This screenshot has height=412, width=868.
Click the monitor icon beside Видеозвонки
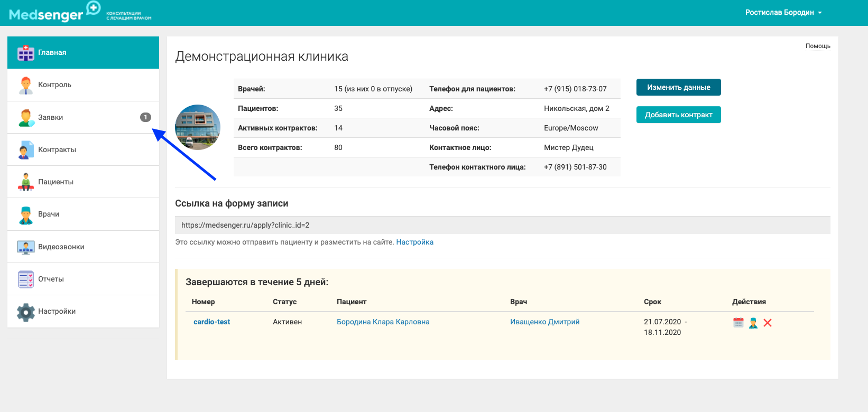tap(25, 247)
